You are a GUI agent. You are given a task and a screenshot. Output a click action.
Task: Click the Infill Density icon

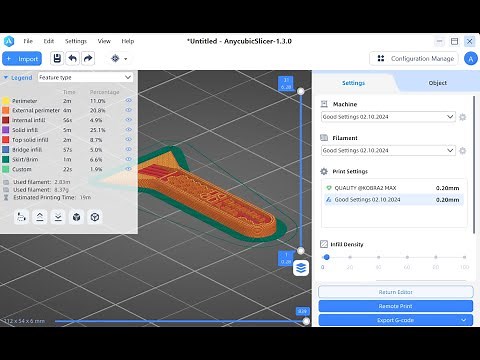coord(324,244)
